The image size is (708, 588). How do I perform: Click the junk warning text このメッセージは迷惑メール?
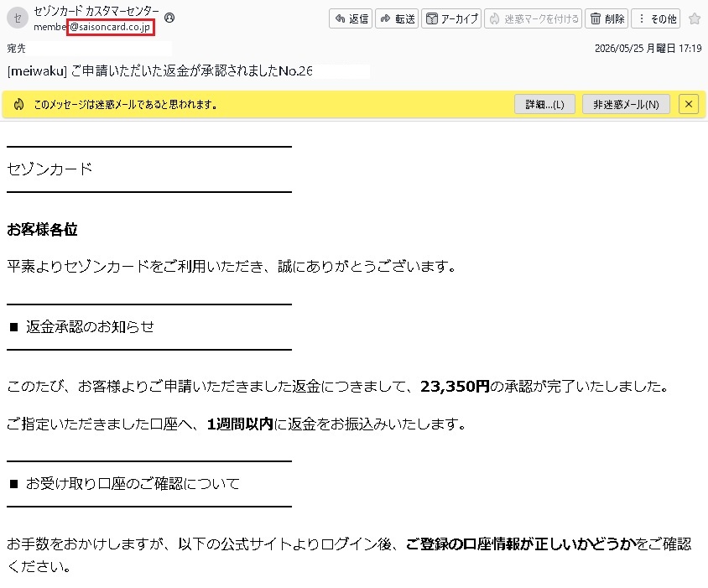click(x=126, y=104)
